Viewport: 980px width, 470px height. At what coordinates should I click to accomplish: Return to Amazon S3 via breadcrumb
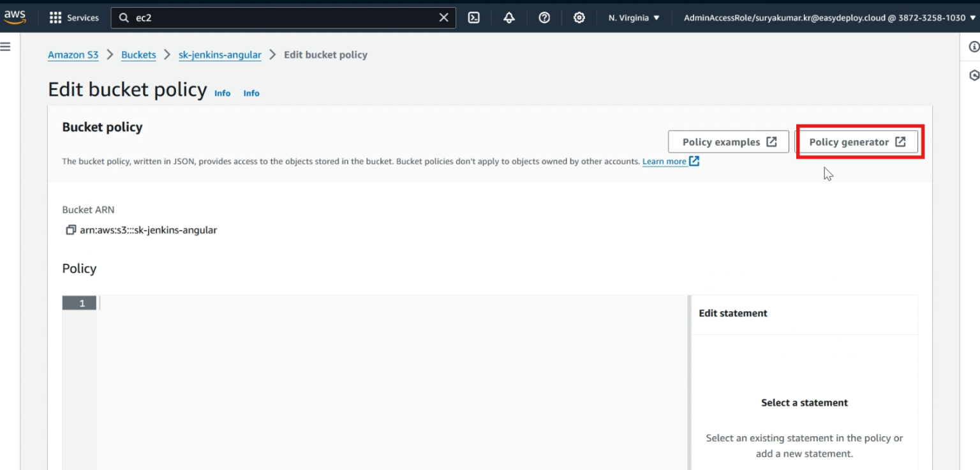[73, 55]
